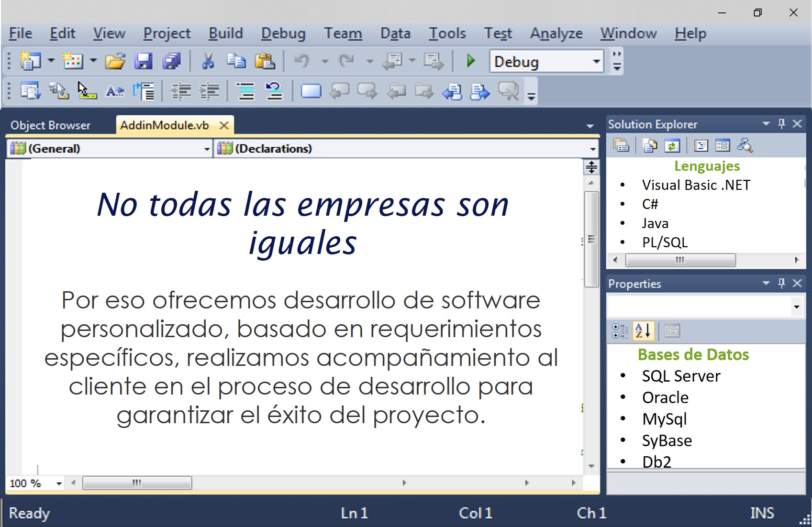Click the Properties object selector field

(699, 307)
